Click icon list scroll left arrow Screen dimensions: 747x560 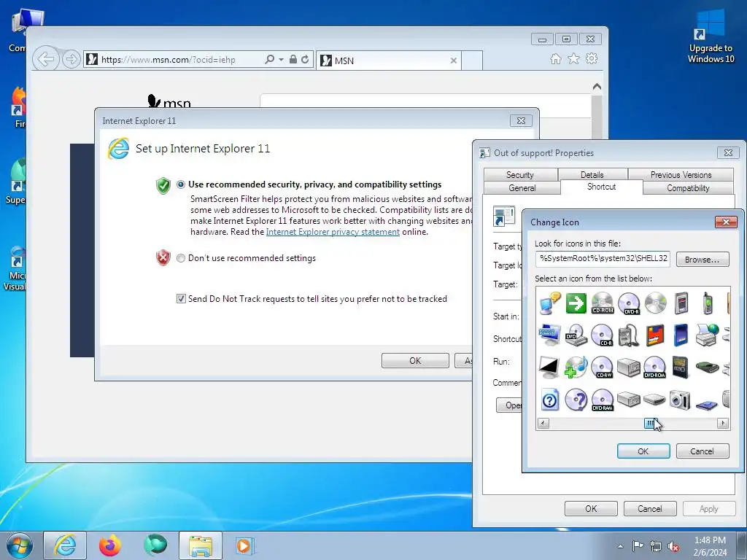[543, 423]
